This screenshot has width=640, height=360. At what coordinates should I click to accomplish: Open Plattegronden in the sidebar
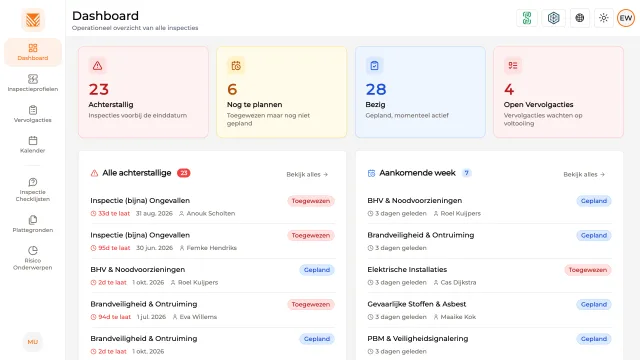33,224
